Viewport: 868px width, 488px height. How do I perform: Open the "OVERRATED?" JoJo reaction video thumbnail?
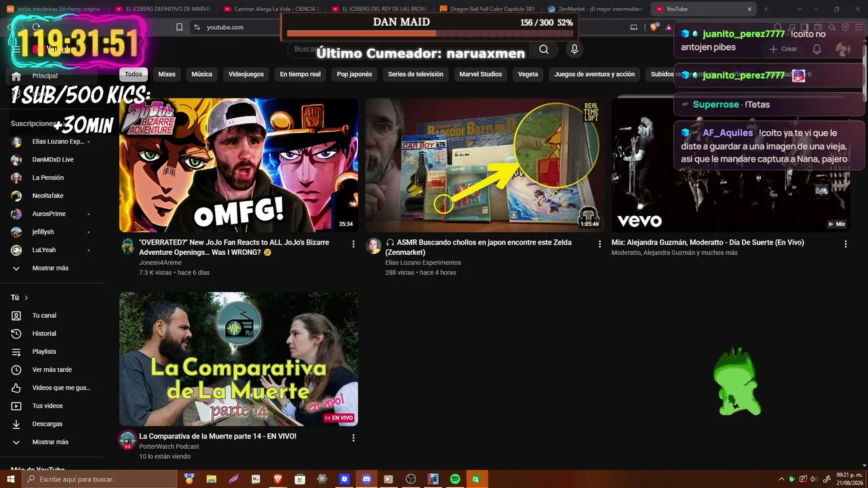click(239, 165)
